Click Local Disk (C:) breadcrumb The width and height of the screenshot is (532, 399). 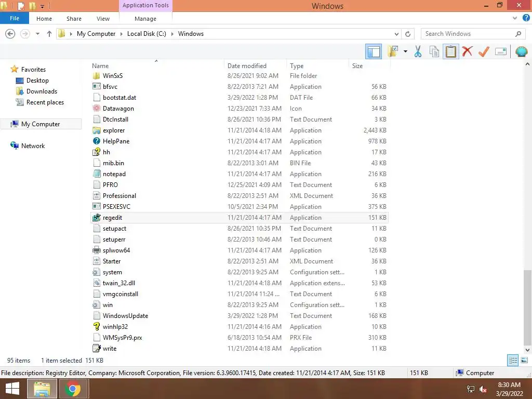pos(147,34)
